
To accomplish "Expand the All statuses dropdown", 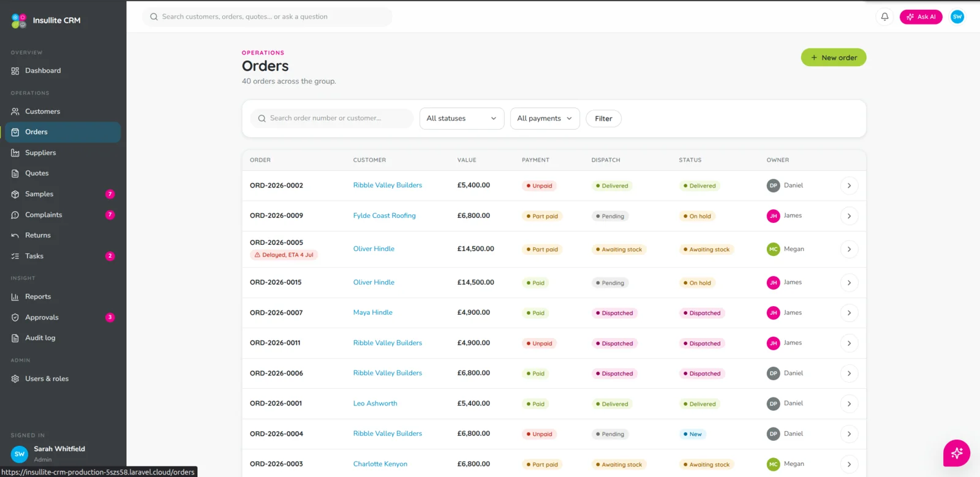I will pos(462,119).
